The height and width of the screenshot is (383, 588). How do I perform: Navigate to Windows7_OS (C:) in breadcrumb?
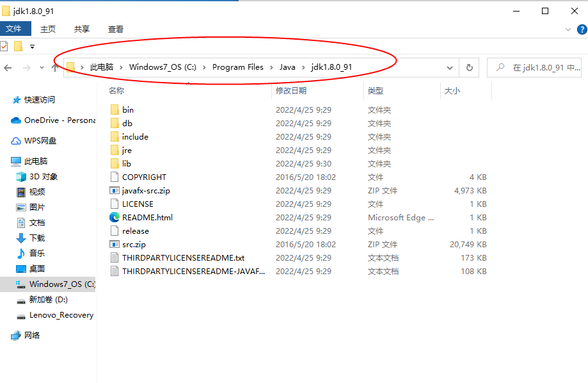(163, 67)
